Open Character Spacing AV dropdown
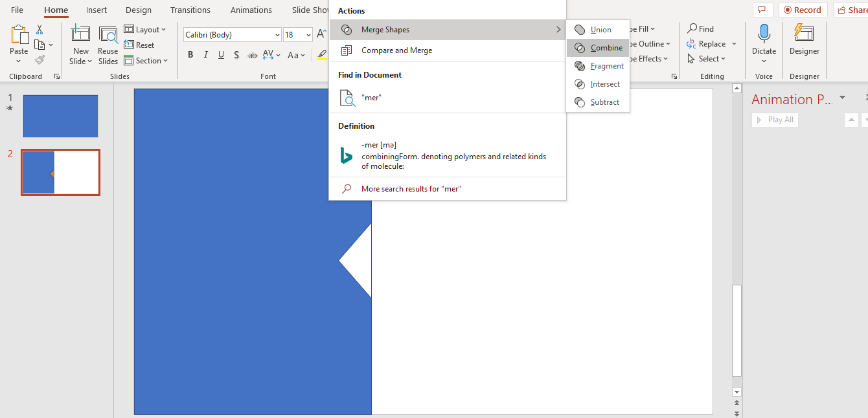The height and width of the screenshot is (418, 868). coord(271,55)
